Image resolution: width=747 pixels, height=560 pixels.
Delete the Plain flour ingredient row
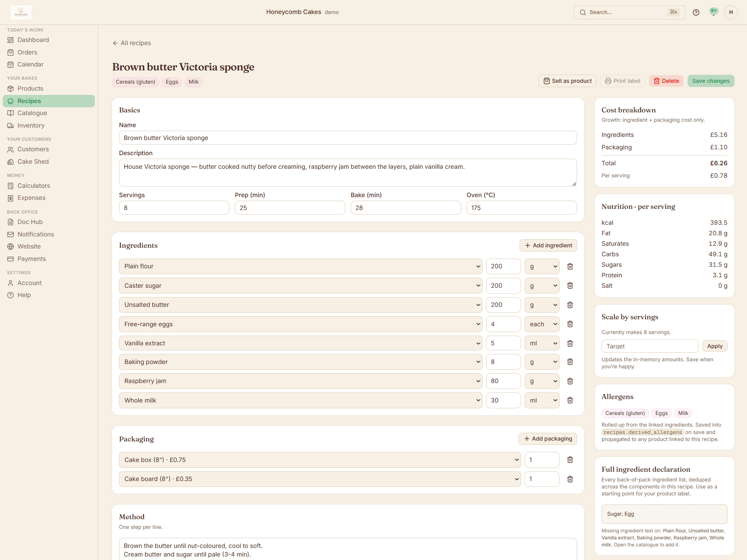[x=570, y=266]
